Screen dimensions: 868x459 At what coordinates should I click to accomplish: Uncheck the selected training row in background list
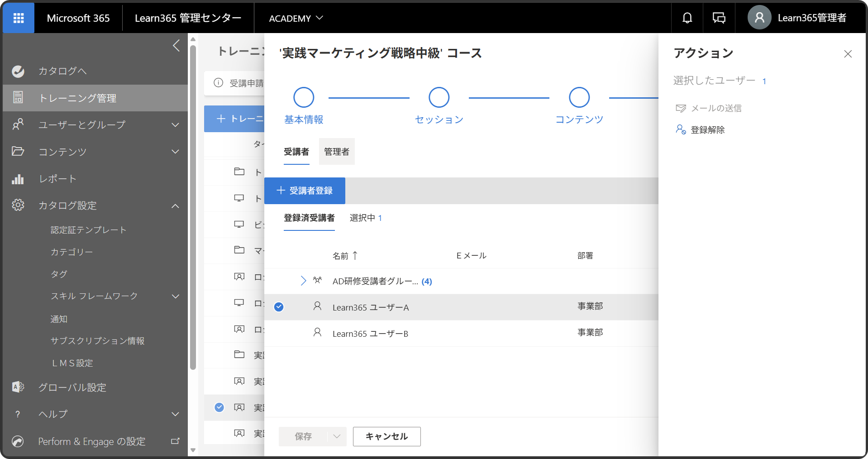pyautogui.click(x=219, y=407)
